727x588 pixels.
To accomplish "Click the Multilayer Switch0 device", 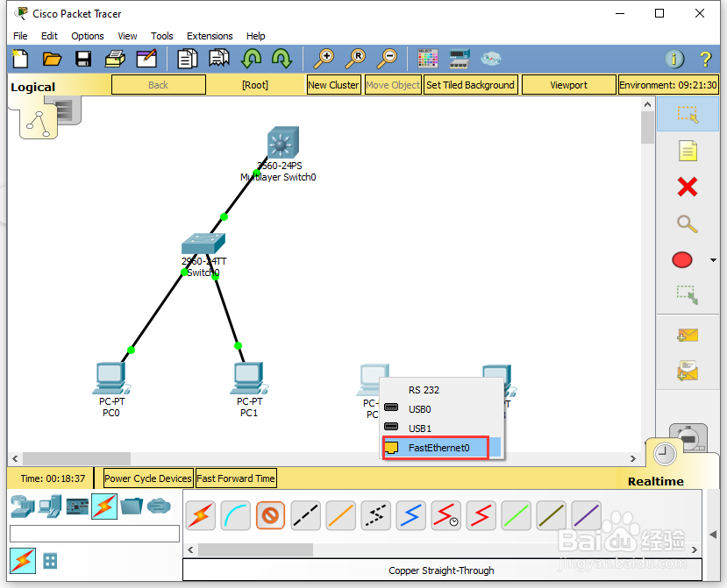I will [283, 142].
